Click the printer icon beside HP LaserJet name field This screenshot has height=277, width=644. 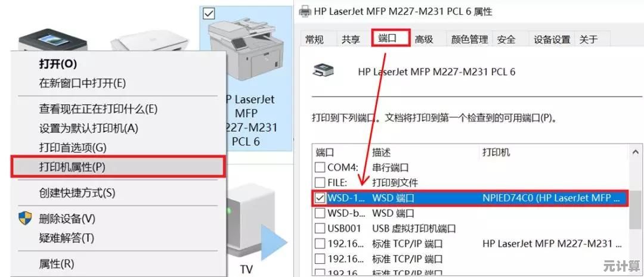point(323,70)
